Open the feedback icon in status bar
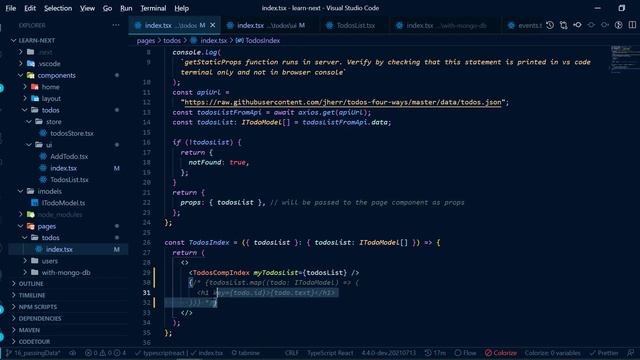Viewport: 640px width, 360px height. [631, 353]
